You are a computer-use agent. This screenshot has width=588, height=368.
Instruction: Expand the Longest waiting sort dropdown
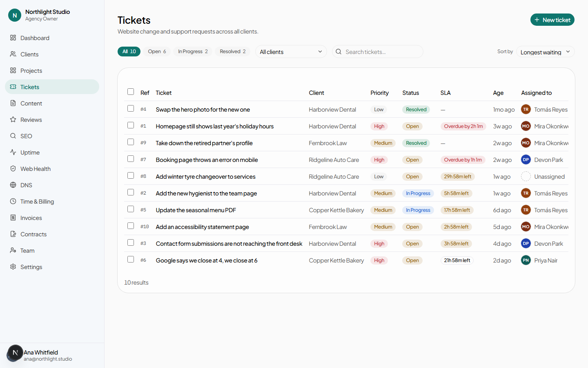pos(545,52)
